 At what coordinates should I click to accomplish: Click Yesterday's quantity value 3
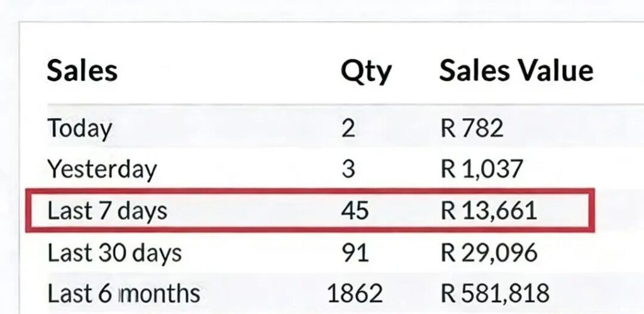click(x=349, y=169)
